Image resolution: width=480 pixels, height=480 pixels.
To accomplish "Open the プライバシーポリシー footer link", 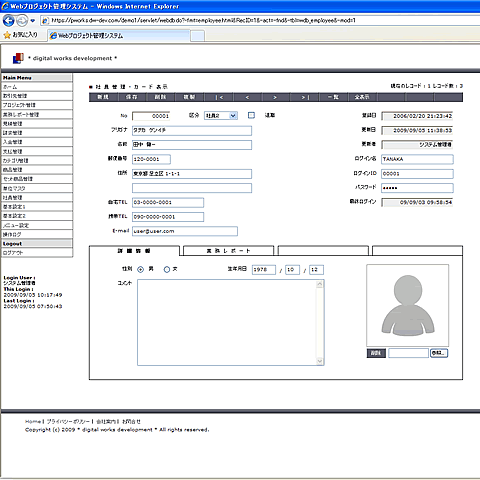I will (68, 422).
